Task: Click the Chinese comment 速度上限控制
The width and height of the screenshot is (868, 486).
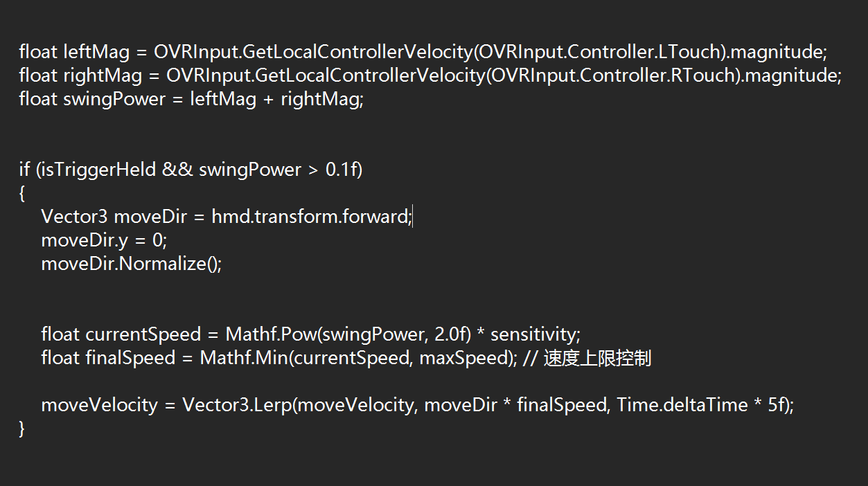Action: (597, 358)
